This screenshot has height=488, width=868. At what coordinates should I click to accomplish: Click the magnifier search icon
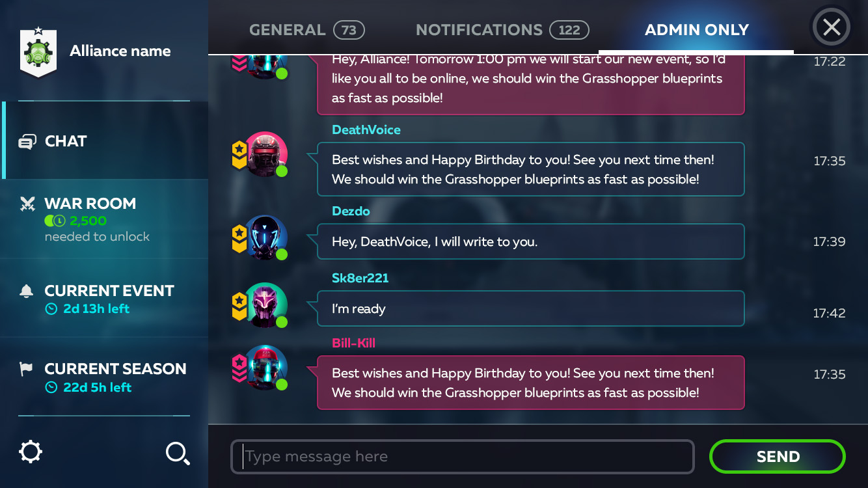click(x=177, y=453)
